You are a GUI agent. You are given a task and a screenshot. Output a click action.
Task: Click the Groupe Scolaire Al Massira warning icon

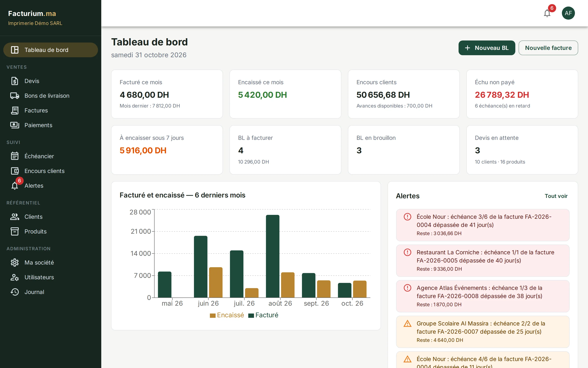[x=407, y=323]
